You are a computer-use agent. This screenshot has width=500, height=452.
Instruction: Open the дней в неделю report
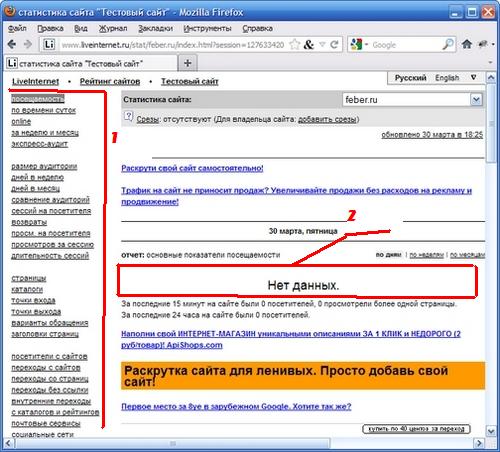(x=37, y=177)
